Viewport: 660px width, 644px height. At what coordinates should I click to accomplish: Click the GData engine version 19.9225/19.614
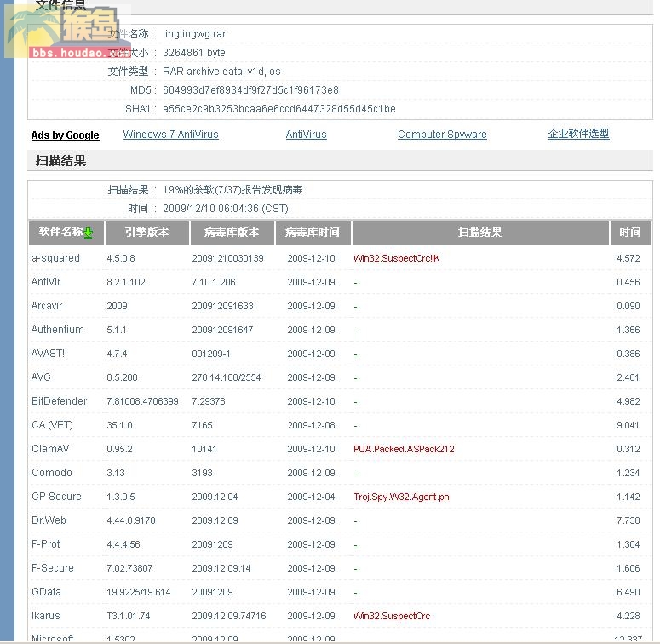(x=139, y=592)
